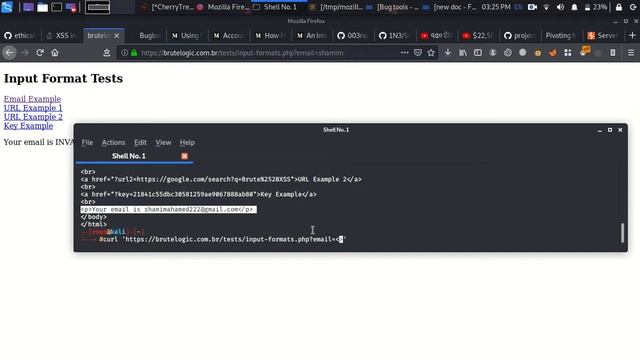Switch to Bug tools taskbar window
640x360 pixels.
pyautogui.click(x=393, y=7)
